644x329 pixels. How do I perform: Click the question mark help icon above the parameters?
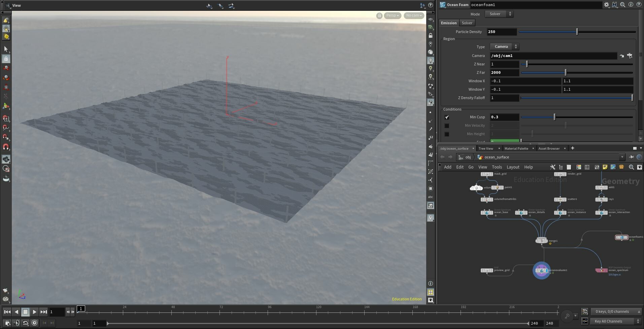coord(639,4)
